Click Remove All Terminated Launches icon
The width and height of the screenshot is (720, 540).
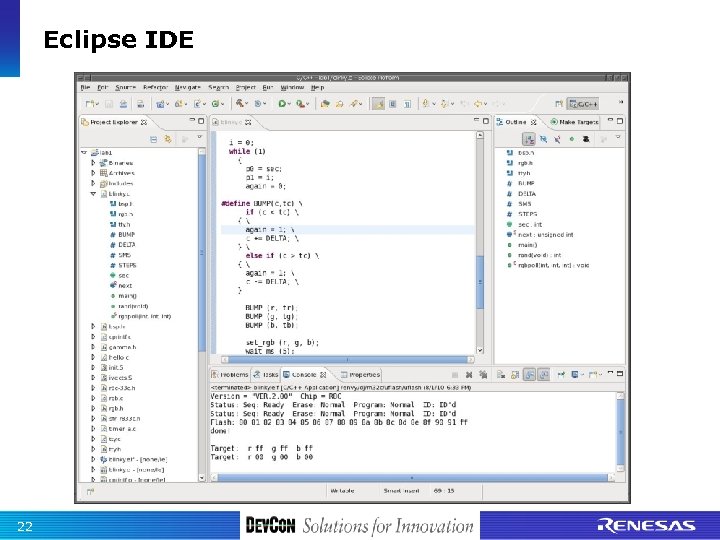483,375
